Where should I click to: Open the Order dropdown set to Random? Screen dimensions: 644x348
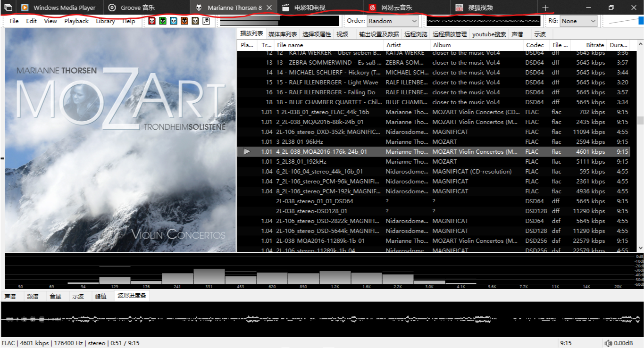393,21
